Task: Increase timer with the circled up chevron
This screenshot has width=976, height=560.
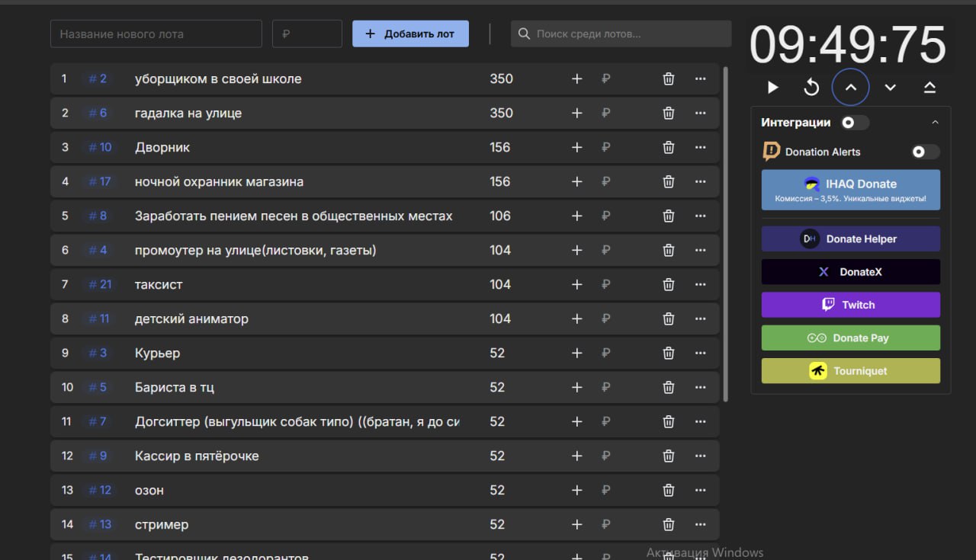Action: pos(851,88)
